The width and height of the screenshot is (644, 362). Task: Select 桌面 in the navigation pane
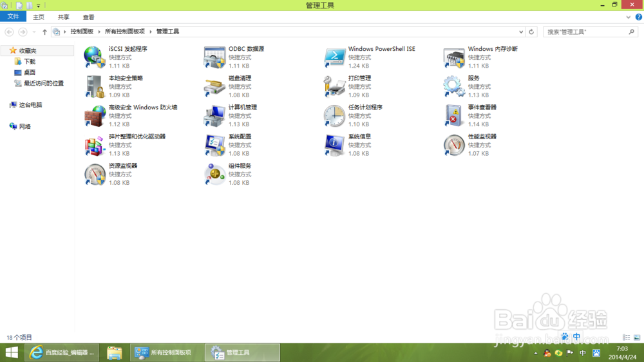(30, 72)
